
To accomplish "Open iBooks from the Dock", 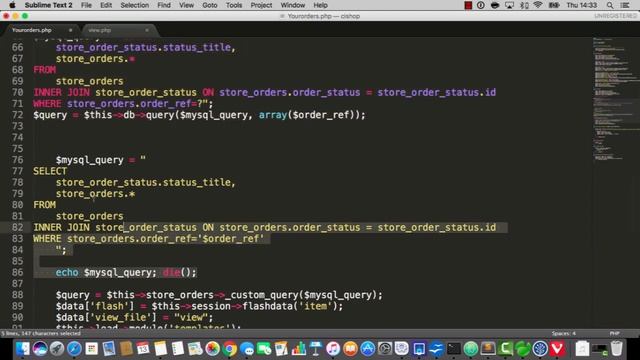I will click(x=350, y=349).
